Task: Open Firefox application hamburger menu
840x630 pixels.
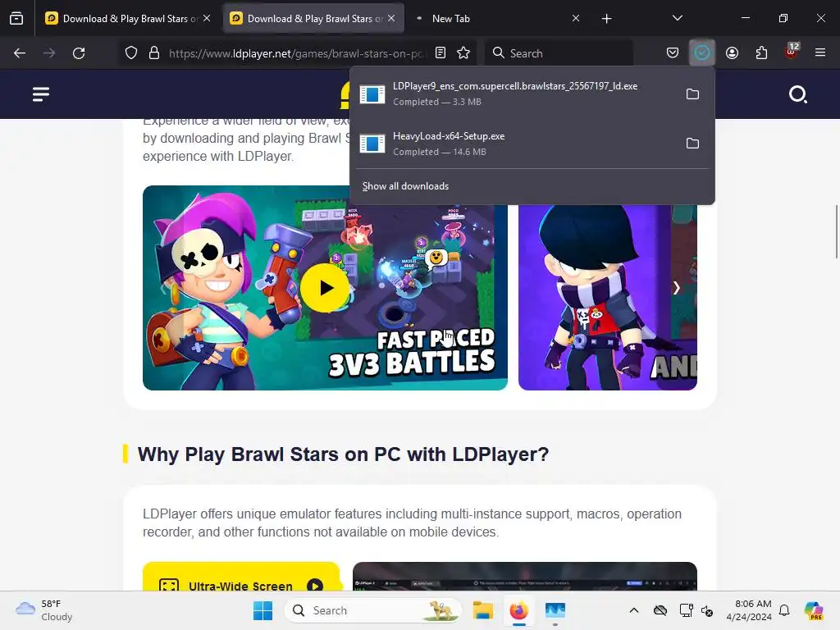Action: 820,53
